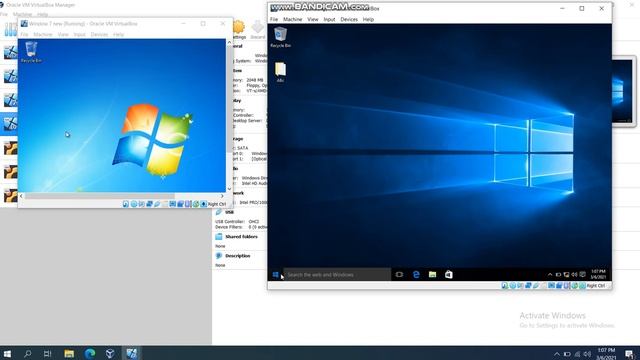Viewport: 640px width, 360px height.
Task: Open Search from host taskbar
Action: point(28,353)
